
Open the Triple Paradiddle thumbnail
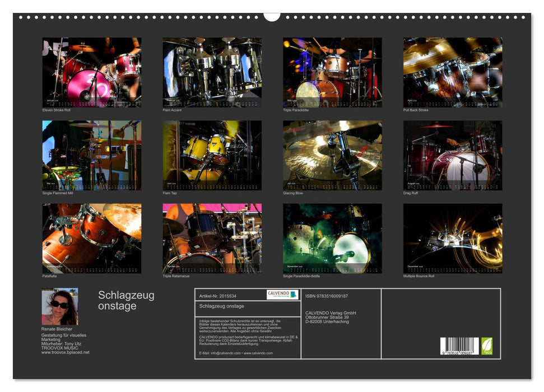(x=332, y=72)
